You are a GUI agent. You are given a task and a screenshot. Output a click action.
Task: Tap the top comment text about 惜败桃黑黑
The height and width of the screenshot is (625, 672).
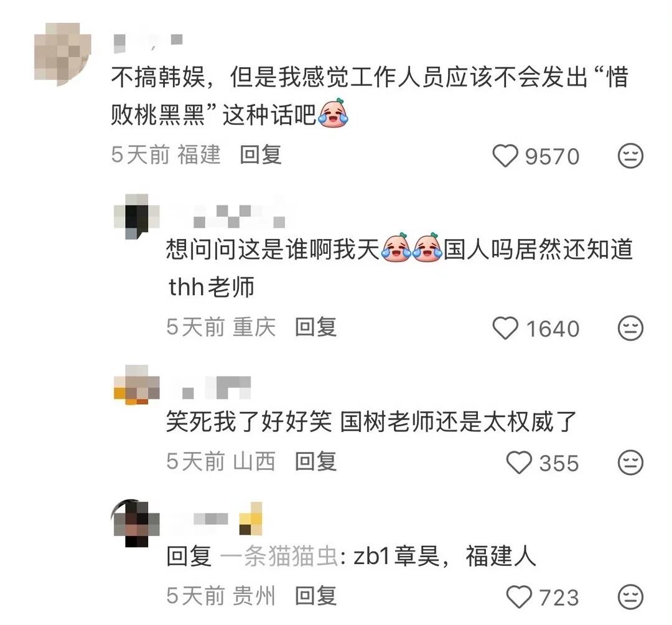click(370, 96)
